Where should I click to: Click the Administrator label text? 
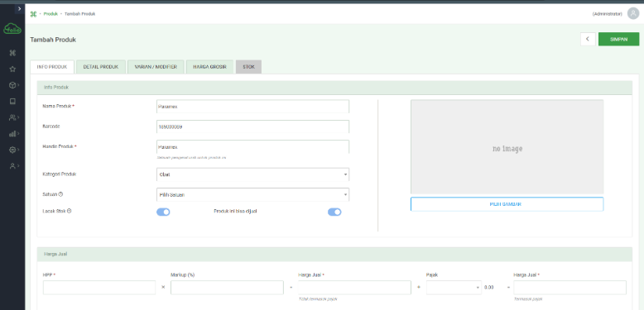click(x=607, y=14)
